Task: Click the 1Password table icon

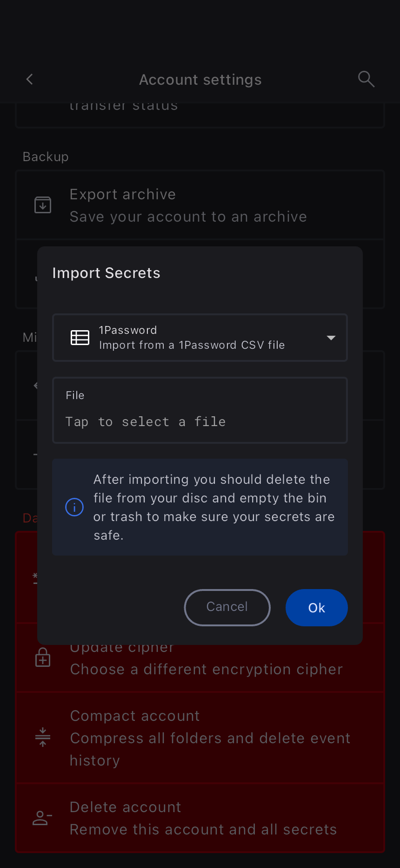Action: pyautogui.click(x=80, y=338)
